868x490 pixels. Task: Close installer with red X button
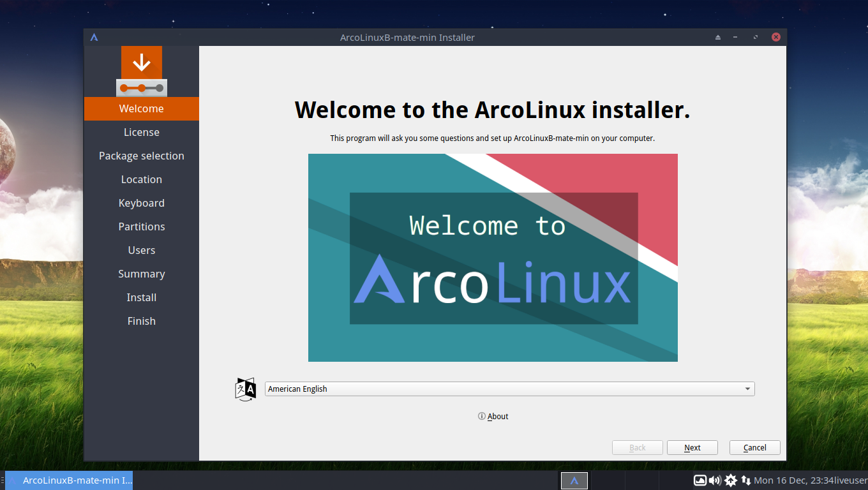point(776,37)
